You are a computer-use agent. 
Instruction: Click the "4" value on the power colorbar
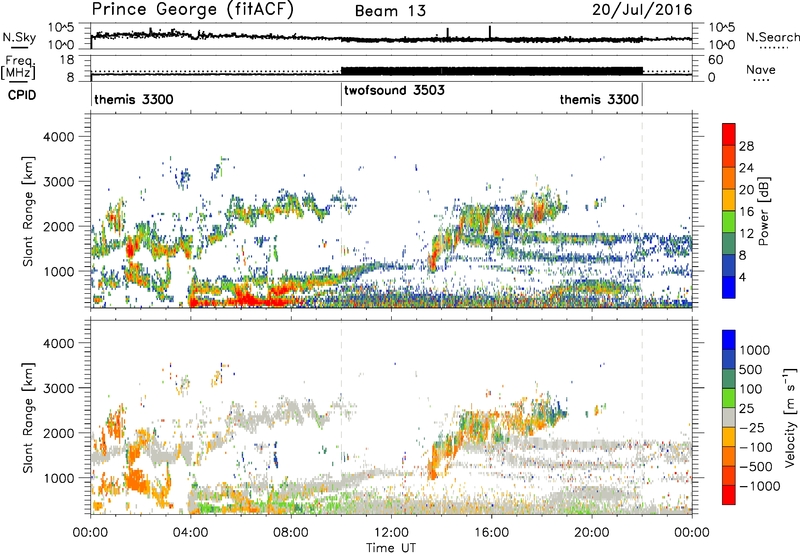(x=743, y=278)
